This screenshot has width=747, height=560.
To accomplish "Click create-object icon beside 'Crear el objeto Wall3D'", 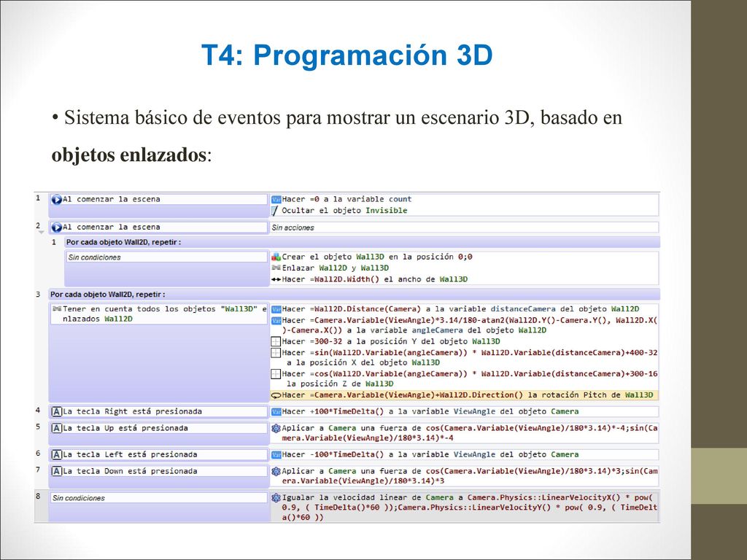I will click(x=276, y=257).
